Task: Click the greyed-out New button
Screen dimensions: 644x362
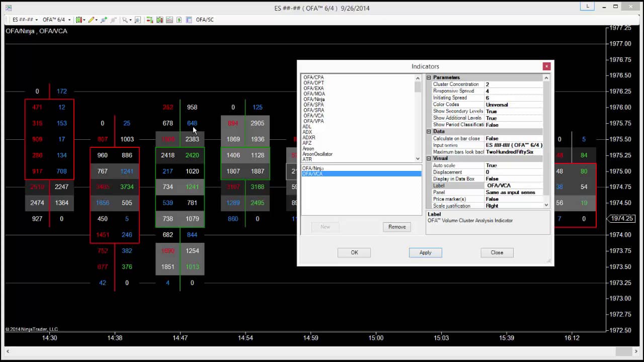Action: click(x=325, y=227)
